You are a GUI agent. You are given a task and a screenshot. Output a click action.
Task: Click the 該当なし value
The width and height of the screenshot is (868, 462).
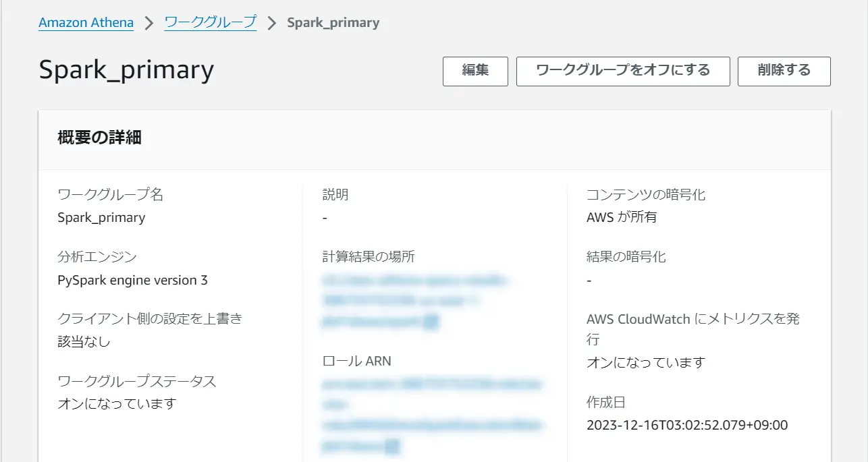84,341
